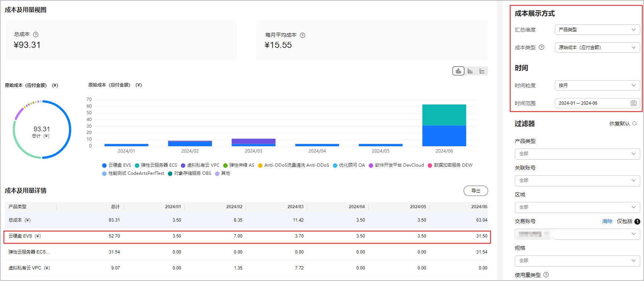
Task: Open help icon next to 使用量类型
Action: (x=546, y=275)
